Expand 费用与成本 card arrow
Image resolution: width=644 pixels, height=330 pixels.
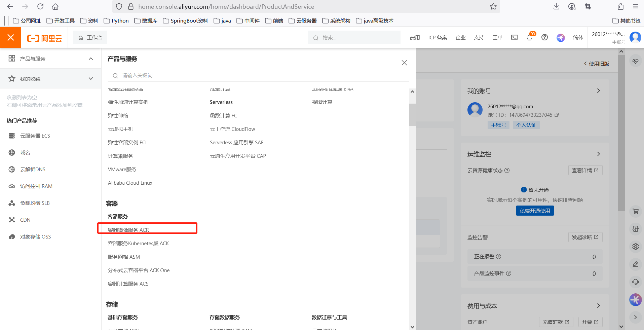[598, 306]
